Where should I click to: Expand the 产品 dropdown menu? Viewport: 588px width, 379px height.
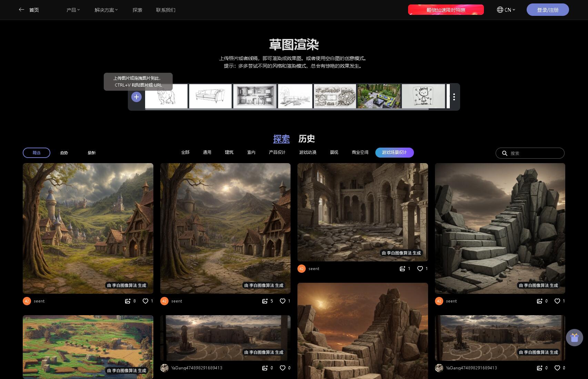[x=73, y=10]
